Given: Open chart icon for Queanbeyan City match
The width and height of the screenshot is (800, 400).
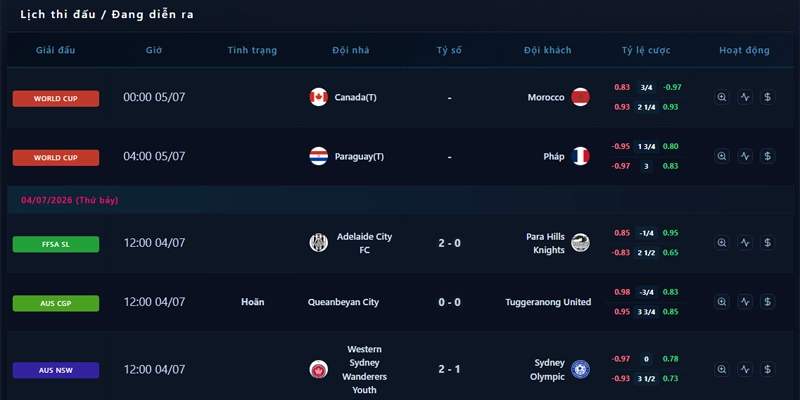Looking at the screenshot, I should pos(745,302).
